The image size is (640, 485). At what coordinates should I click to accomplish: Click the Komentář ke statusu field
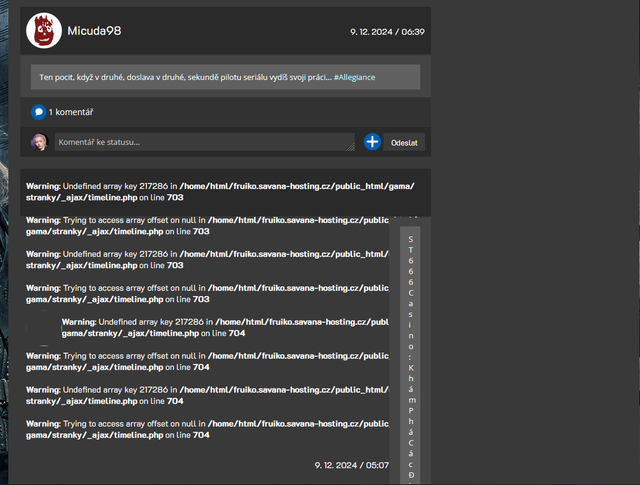204,142
